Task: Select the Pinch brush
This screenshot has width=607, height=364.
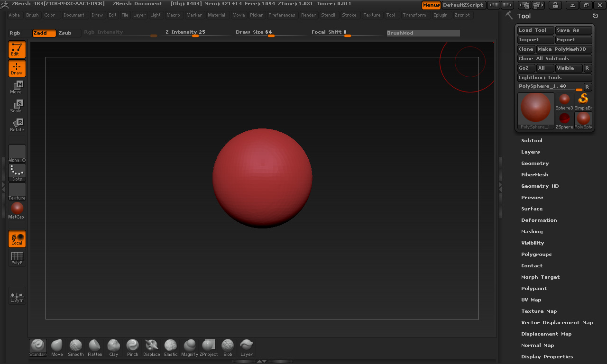Action: [x=133, y=347]
